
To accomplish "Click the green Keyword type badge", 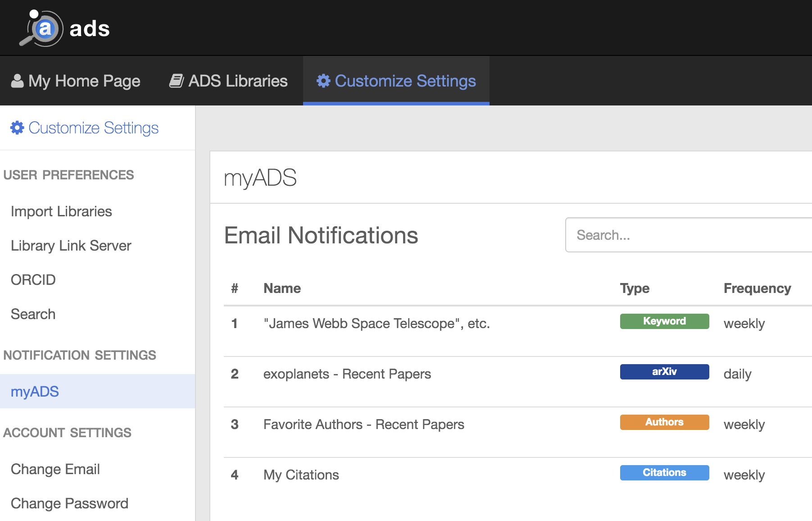I will [x=664, y=321].
